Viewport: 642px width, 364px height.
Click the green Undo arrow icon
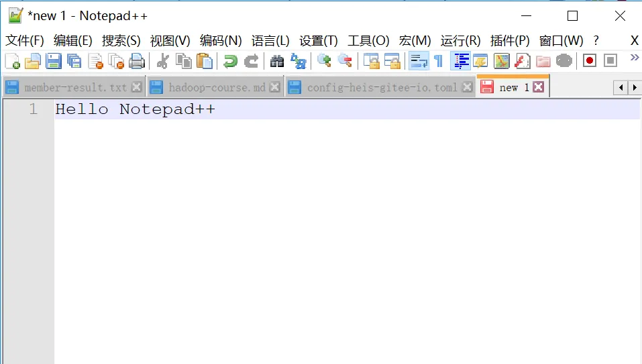pyautogui.click(x=230, y=62)
